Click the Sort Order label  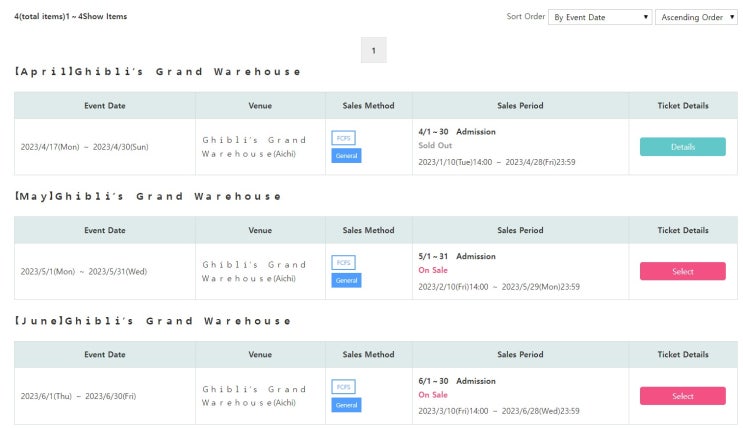(526, 17)
